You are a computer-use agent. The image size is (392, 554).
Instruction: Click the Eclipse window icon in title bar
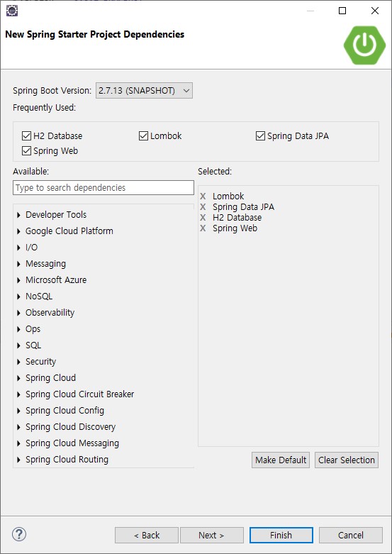click(12, 11)
